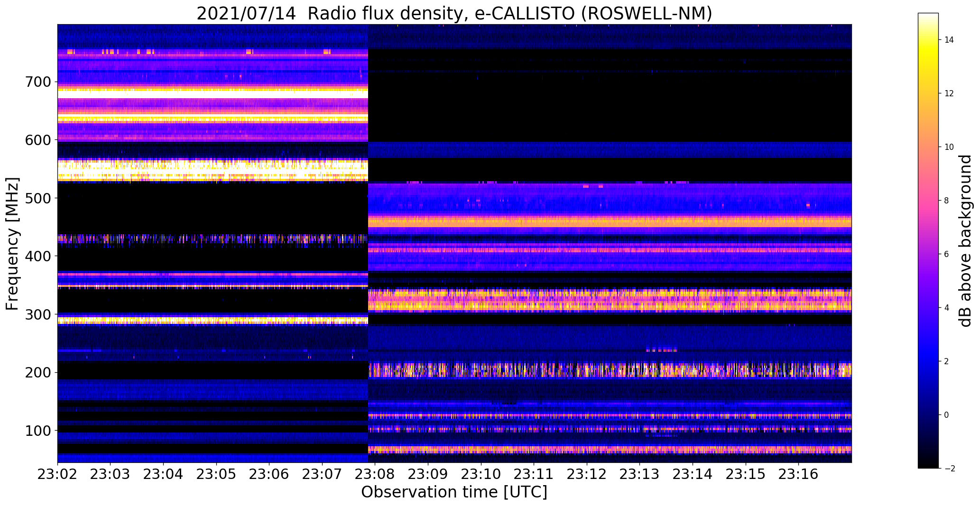980x506 pixels.
Task: Click the 23:03 time tick label
Action: click(111, 474)
